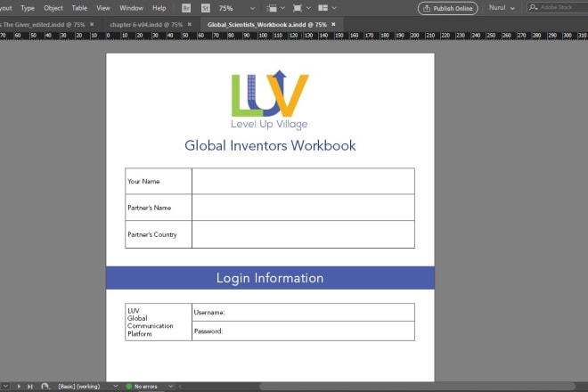Click the No errors status text
Image resolution: width=588 pixels, height=392 pixels.
145,387
